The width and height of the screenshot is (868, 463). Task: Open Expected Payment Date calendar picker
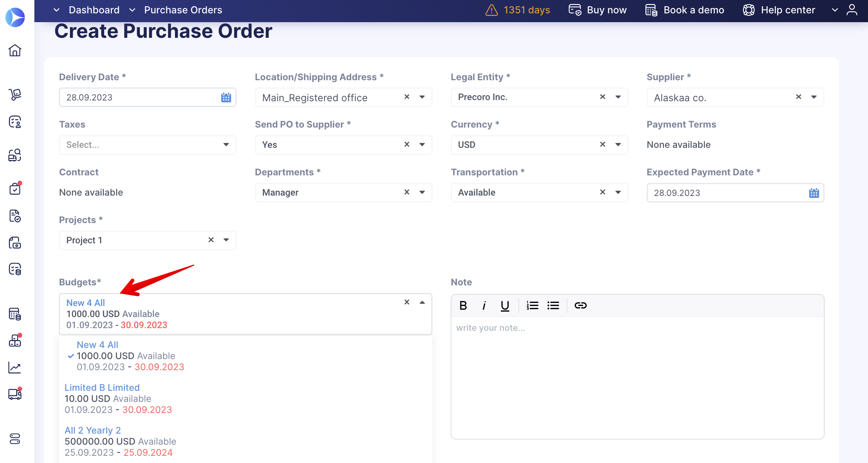(x=814, y=193)
